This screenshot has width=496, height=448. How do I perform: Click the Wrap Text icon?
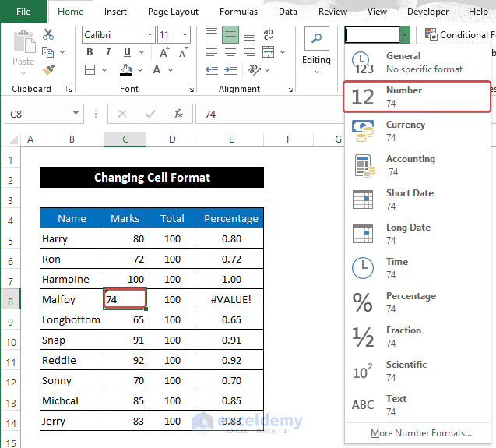[268, 34]
